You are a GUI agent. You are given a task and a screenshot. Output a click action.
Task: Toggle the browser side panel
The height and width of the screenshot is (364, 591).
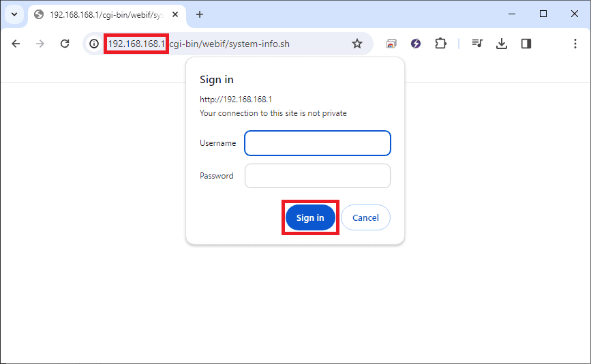[x=526, y=44]
